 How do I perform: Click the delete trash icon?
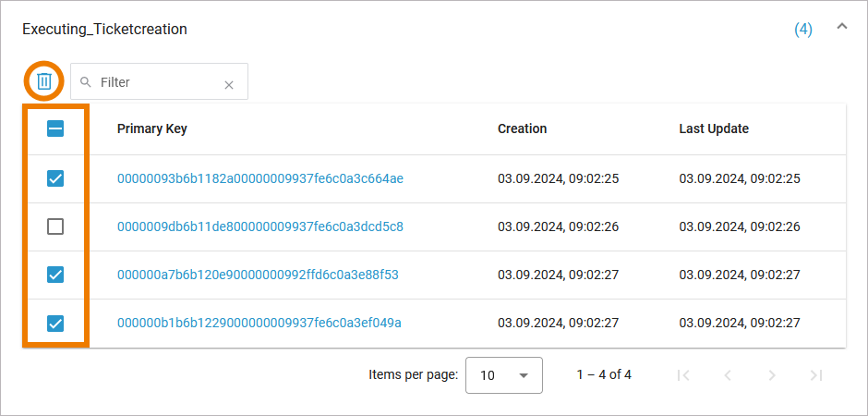44,81
